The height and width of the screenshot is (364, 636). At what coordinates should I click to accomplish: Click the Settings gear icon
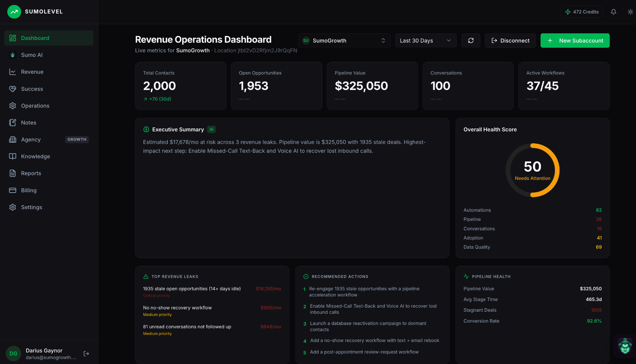[13, 207]
